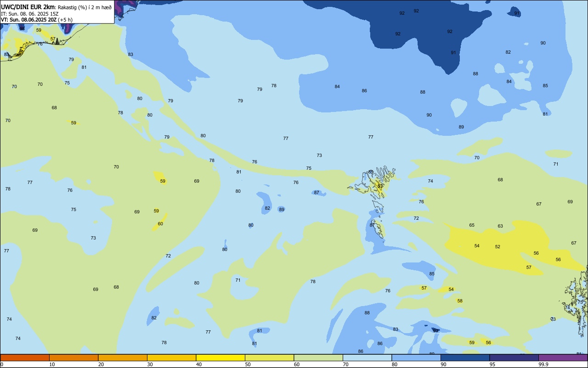Viewport: 588px width, 368px height.
Task: Click the legend tick label "99.9"
Action: click(x=543, y=364)
